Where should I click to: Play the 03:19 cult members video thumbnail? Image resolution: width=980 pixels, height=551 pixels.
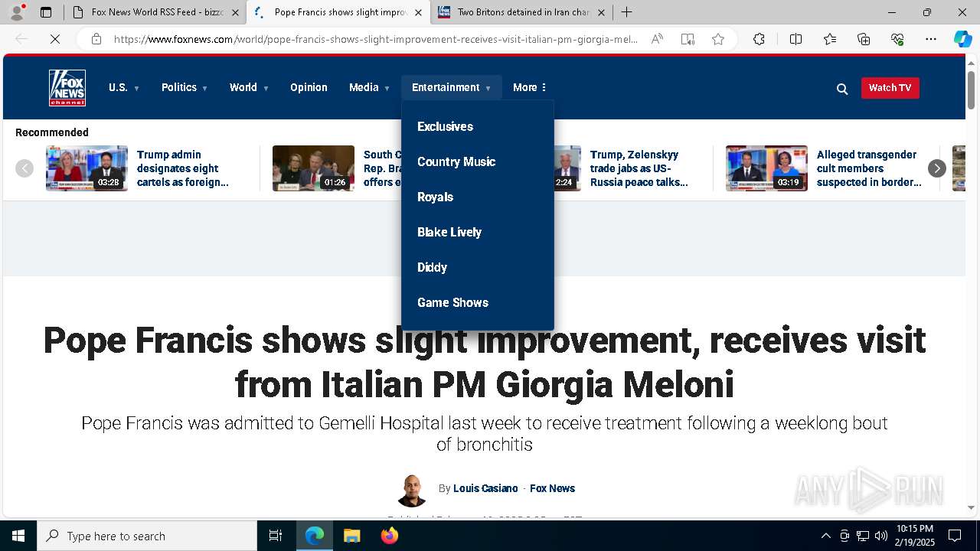coord(766,168)
